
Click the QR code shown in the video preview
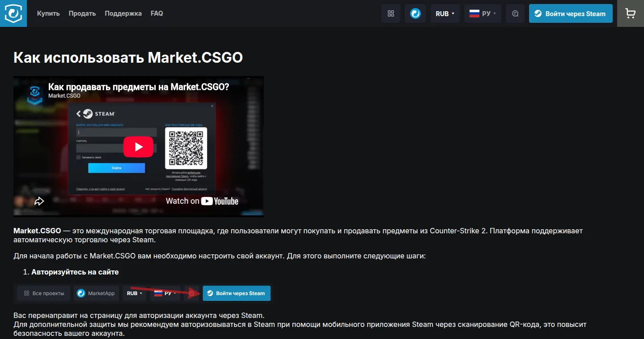click(x=186, y=148)
